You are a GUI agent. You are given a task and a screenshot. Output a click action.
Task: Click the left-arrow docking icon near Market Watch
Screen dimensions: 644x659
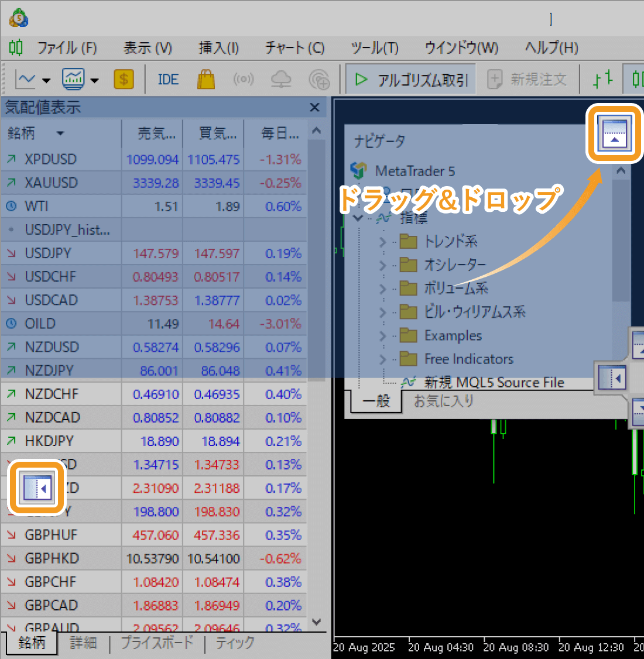click(x=36, y=488)
